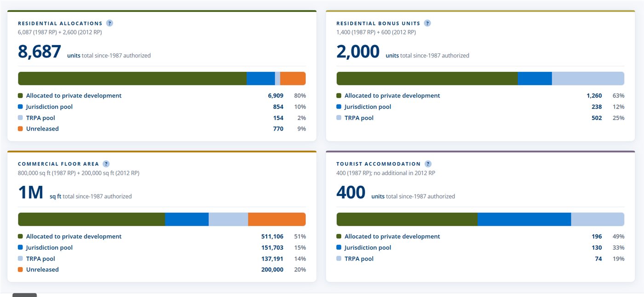Click the value 854 for Jurisdiction pool
644x297 pixels.
point(278,107)
